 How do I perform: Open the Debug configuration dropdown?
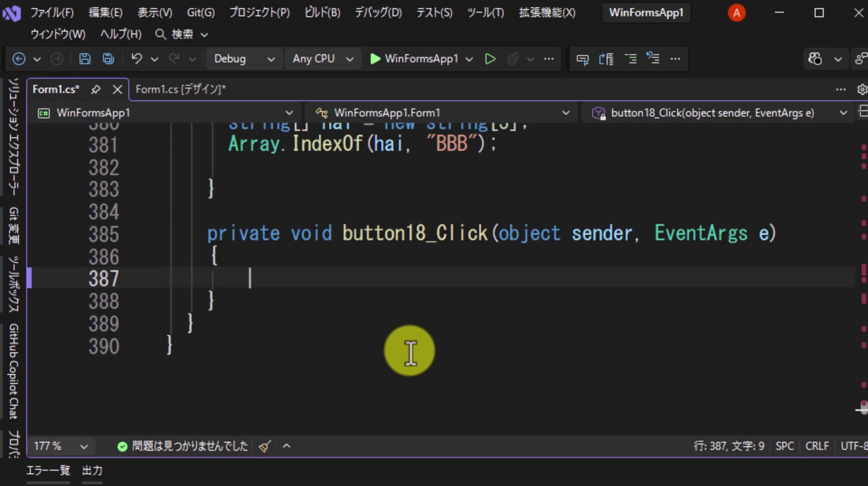[245, 59]
